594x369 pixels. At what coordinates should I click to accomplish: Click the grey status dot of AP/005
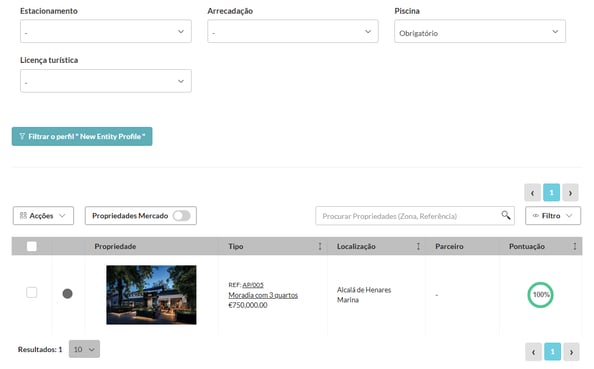tap(67, 294)
